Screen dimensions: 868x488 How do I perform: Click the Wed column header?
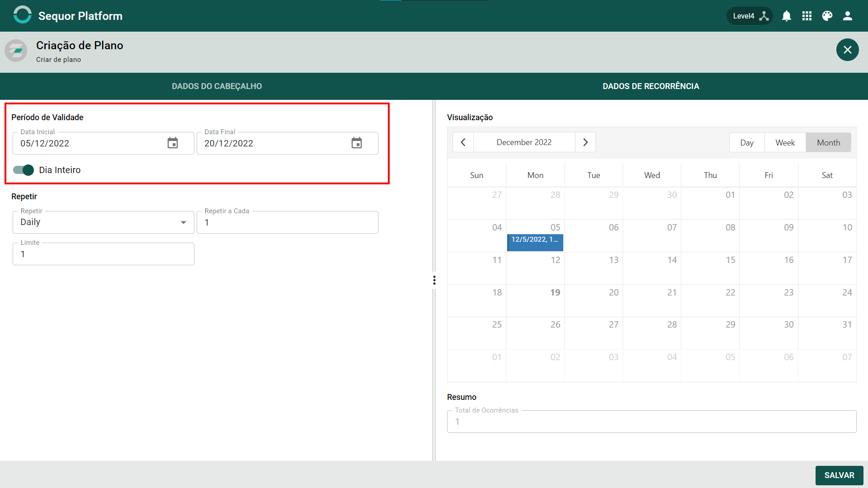click(652, 175)
